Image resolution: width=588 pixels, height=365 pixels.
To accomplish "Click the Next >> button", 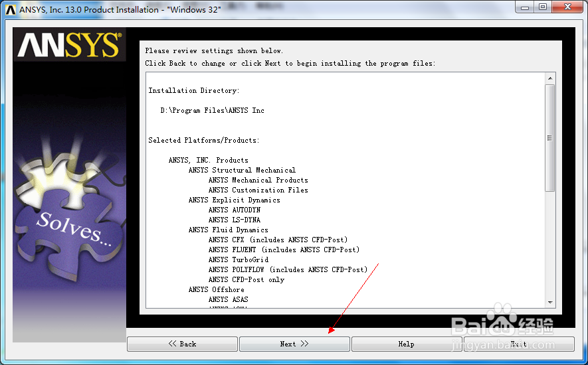I will point(294,344).
